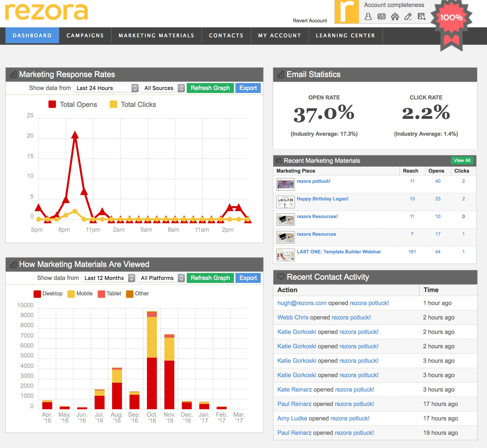
Task: Sort by Clicks column header
Action: [x=462, y=171]
